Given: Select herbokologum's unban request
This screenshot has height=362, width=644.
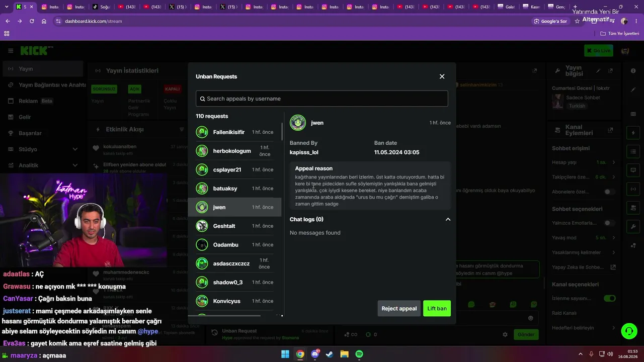Looking at the screenshot, I should [234, 151].
